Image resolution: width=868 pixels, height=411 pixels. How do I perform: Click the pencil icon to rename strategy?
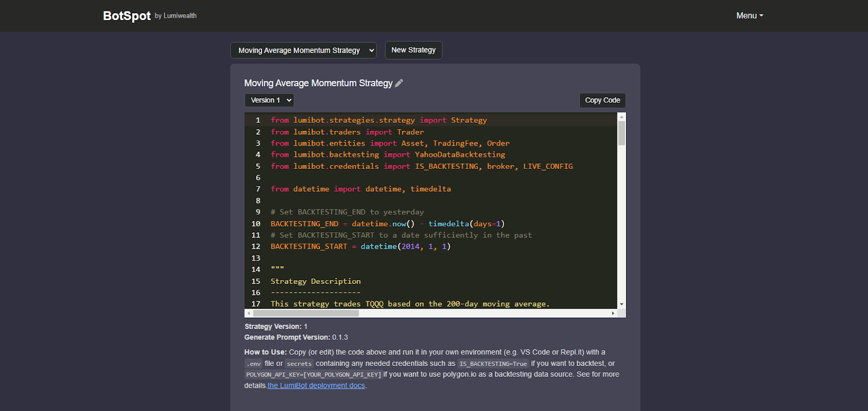tap(399, 83)
